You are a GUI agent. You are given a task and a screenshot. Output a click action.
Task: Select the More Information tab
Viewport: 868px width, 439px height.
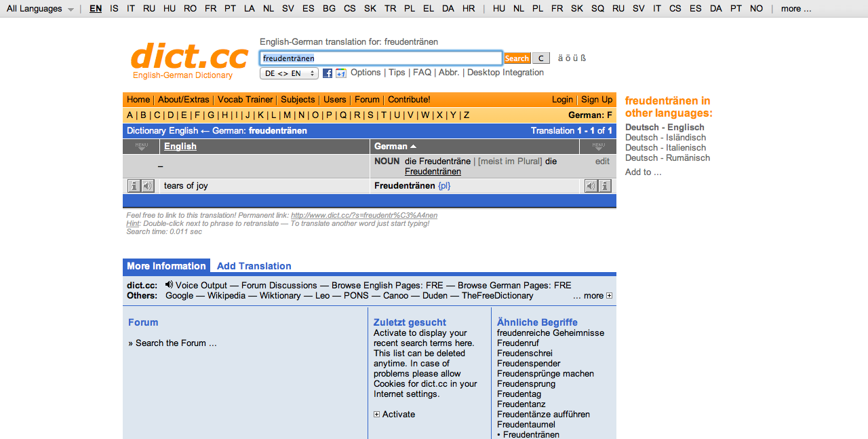click(166, 266)
